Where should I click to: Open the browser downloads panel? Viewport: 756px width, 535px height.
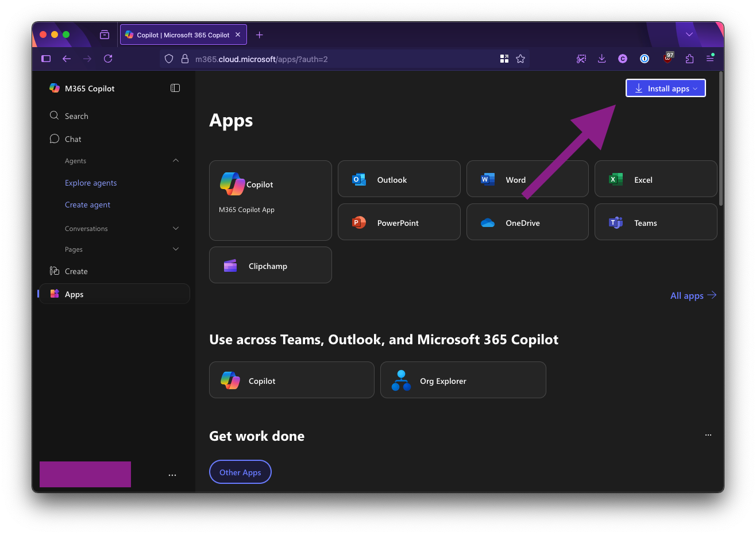(601, 59)
